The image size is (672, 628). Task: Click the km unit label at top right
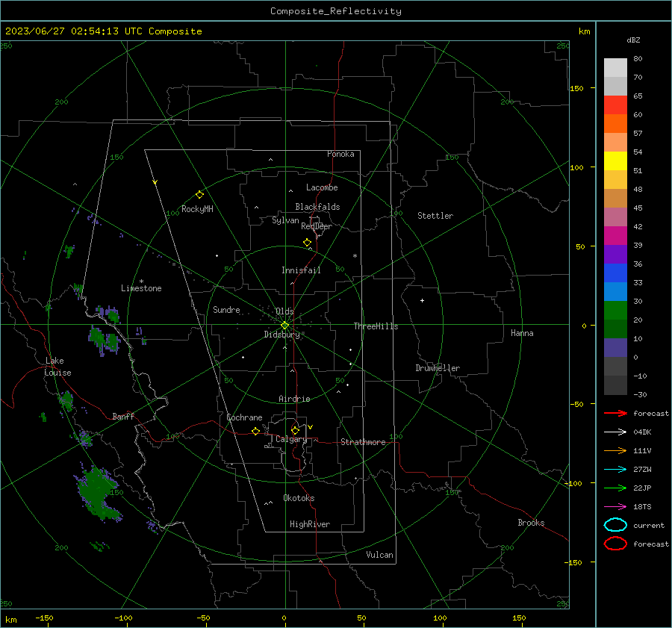[x=584, y=31]
